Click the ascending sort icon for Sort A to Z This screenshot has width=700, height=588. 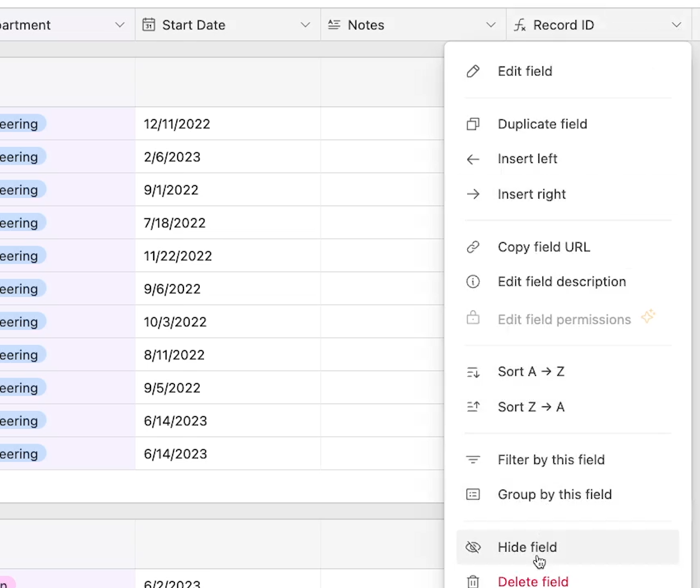pos(473,372)
